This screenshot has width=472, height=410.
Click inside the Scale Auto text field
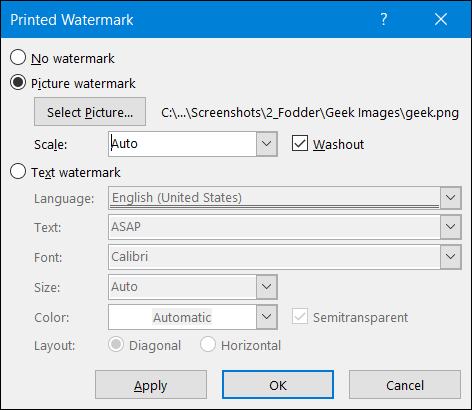click(182, 144)
